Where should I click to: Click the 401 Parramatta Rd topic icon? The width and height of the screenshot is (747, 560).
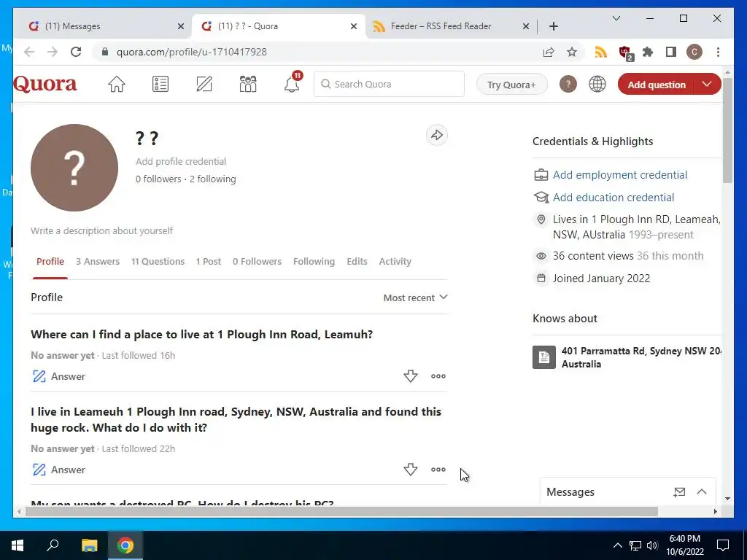544,357
